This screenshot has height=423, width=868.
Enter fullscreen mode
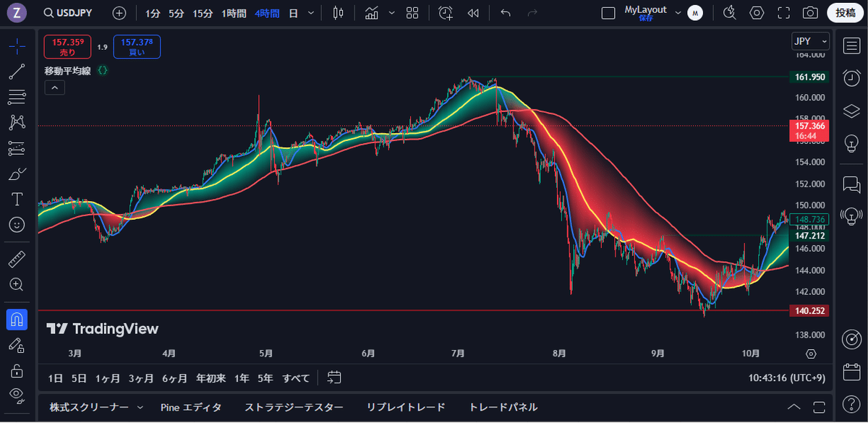(x=783, y=13)
